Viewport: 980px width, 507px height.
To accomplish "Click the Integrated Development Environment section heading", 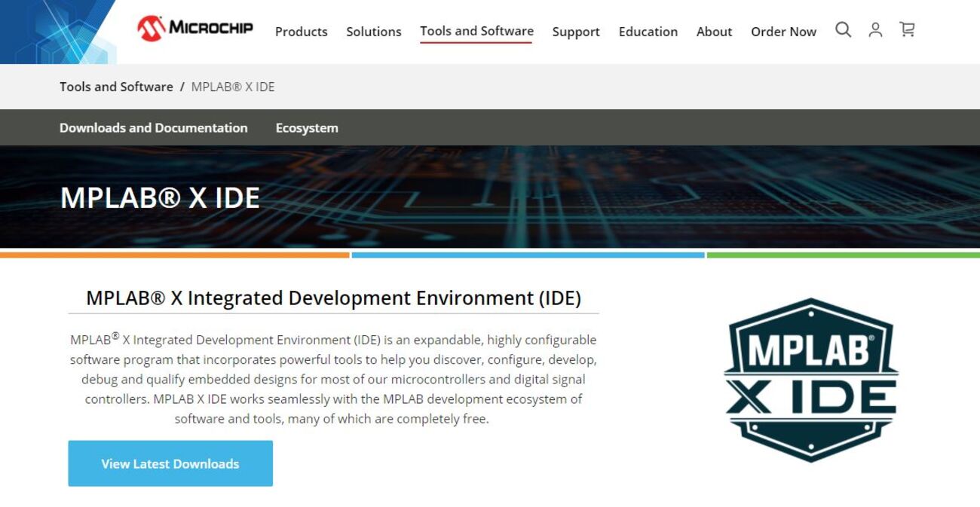I will [x=333, y=298].
